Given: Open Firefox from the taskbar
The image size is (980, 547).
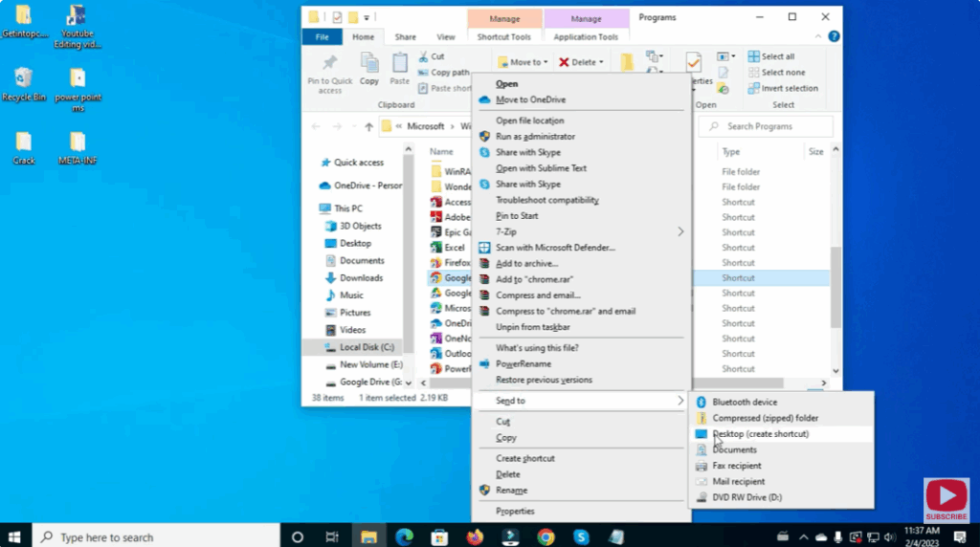Looking at the screenshot, I should point(475,537).
